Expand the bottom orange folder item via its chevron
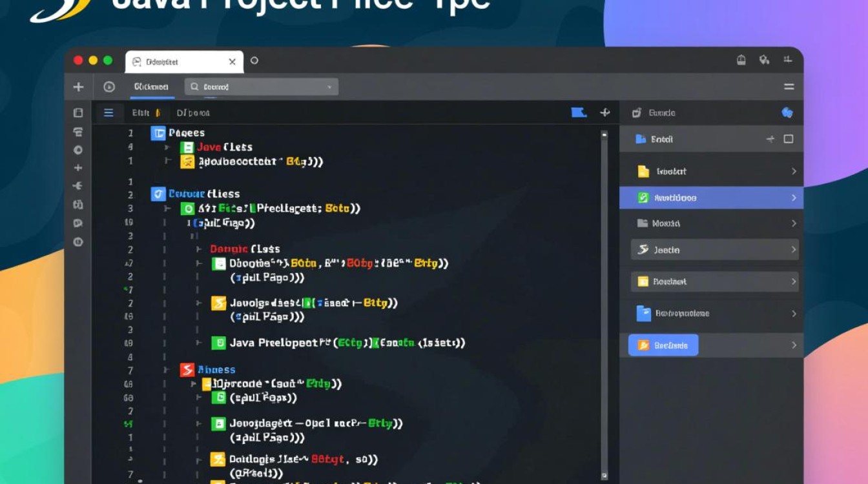The height and width of the screenshot is (484, 868). point(794,345)
